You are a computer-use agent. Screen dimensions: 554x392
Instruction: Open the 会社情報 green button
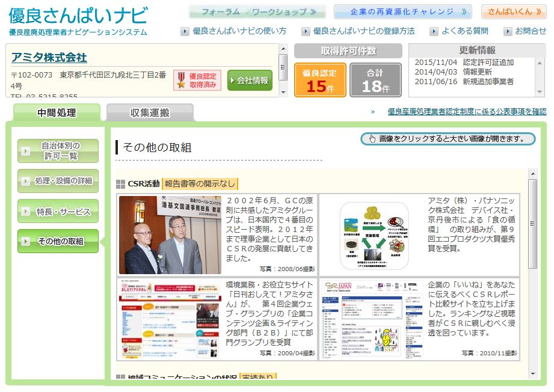click(250, 80)
